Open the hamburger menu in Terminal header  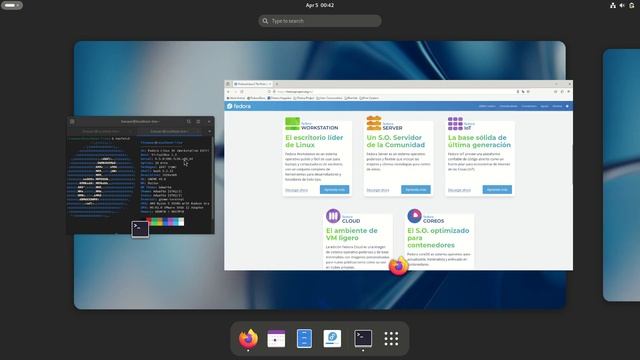point(198,121)
